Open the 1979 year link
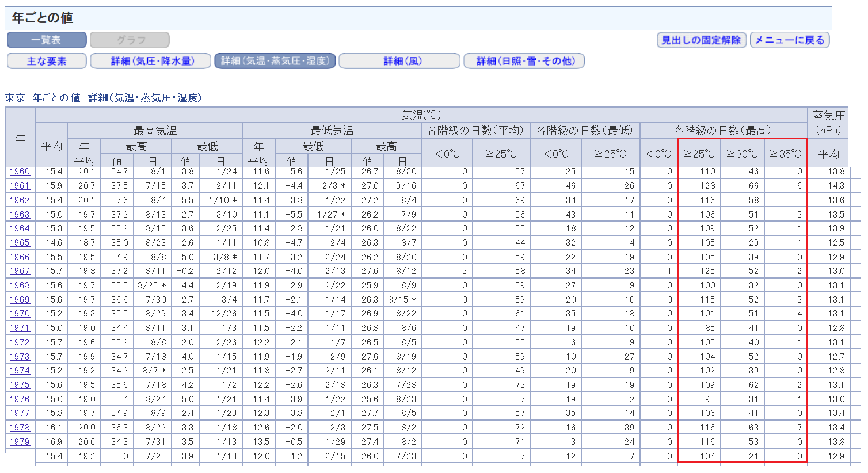This screenshot has height=473, width=868. [20, 441]
